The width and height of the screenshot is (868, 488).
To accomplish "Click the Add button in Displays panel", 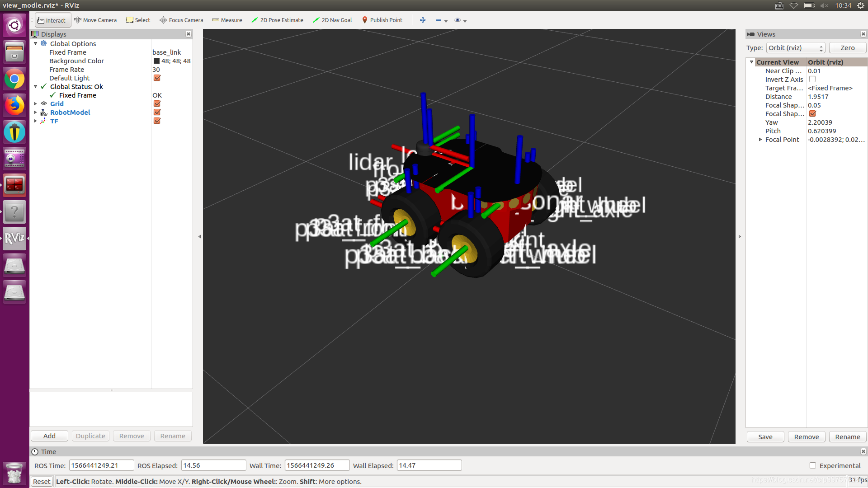I will click(x=49, y=436).
